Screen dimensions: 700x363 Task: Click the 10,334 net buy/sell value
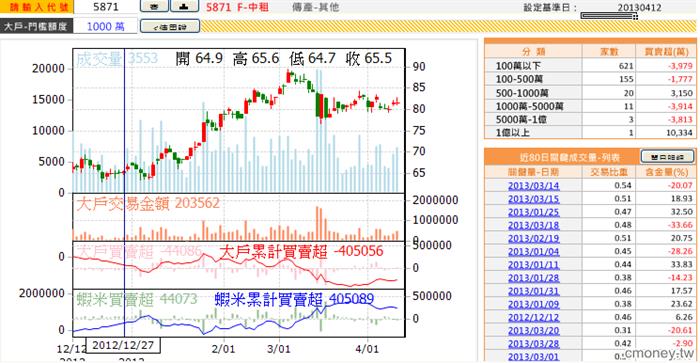679,133
